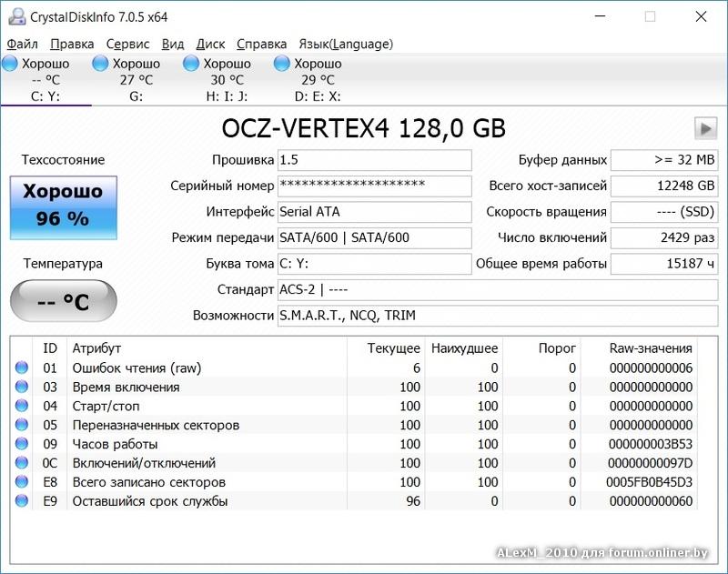Go to next disk with arrow button
The height and width of the screenshot is (574, 728).
[706, 128]
